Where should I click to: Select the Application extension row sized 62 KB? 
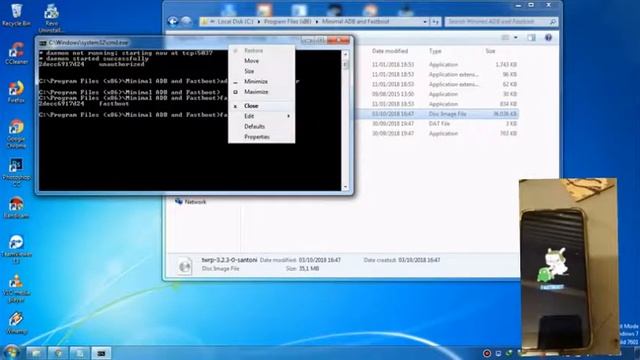coord(437,84)
